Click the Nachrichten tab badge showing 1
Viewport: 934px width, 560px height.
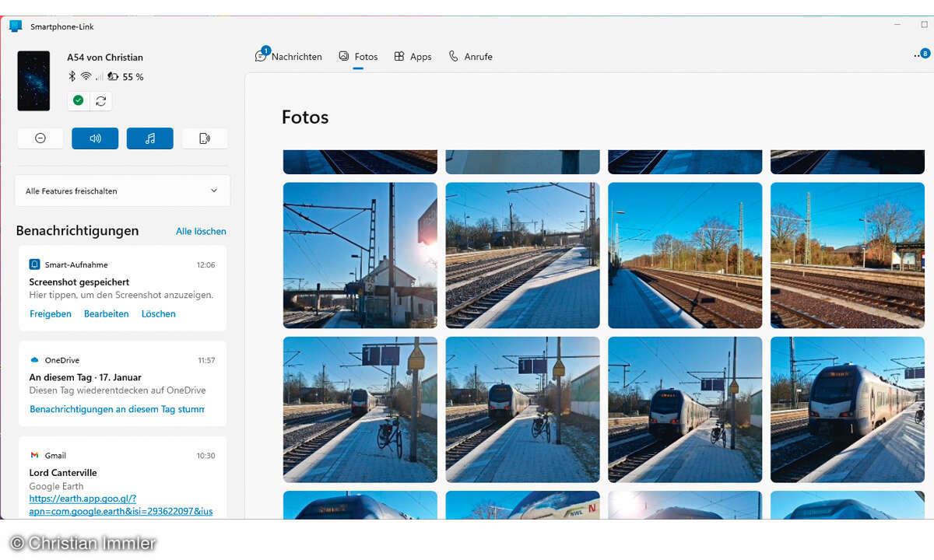point(266,51)
